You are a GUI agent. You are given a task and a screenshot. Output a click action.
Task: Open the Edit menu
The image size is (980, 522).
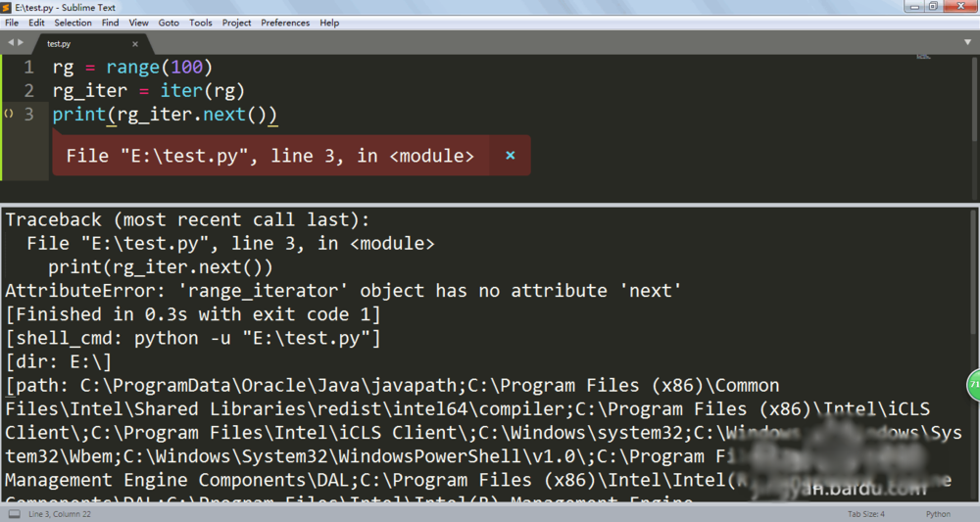pos(36,23)
